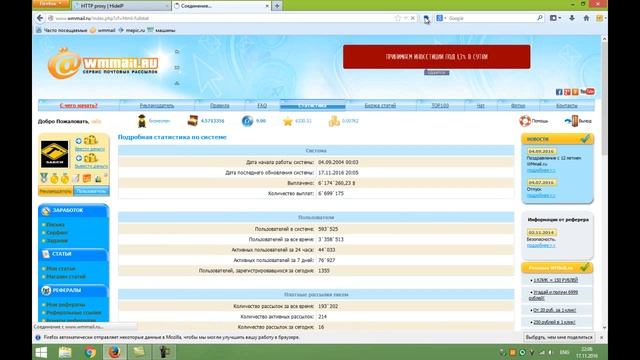The width and height of the screenshot is (640, 360).
Task: Click the door 'Выход' logout icon
Action: click(x=572, y=121)
